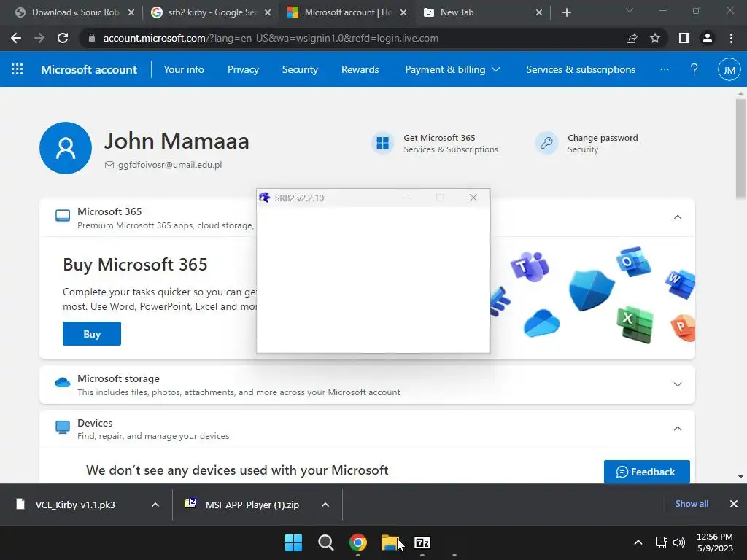The image size is (747, 560).
Task: Click the Change password key icon
Action: [547, 143]
